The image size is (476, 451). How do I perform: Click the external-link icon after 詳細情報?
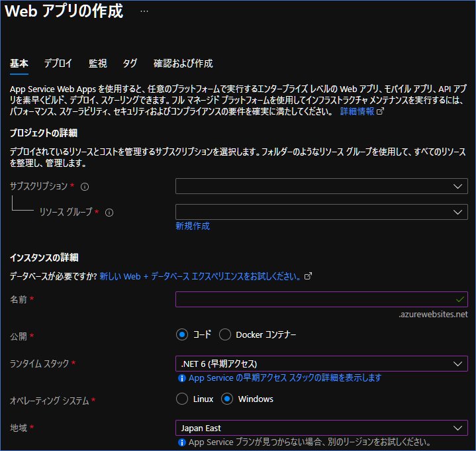(x=381, y=111)
